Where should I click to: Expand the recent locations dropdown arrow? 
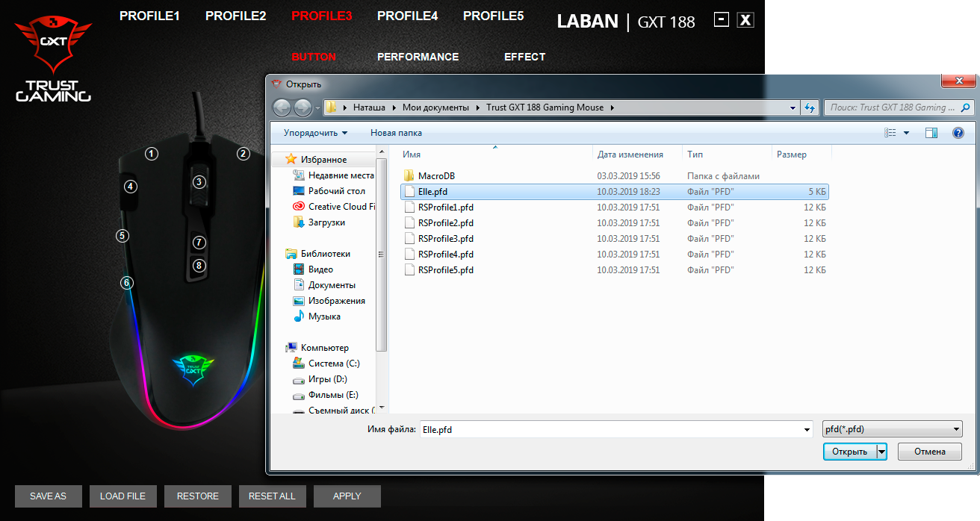[x=317, y=108]
